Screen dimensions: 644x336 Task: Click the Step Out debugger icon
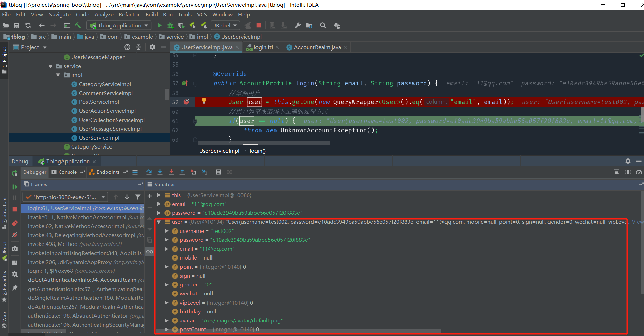point(182,172)
